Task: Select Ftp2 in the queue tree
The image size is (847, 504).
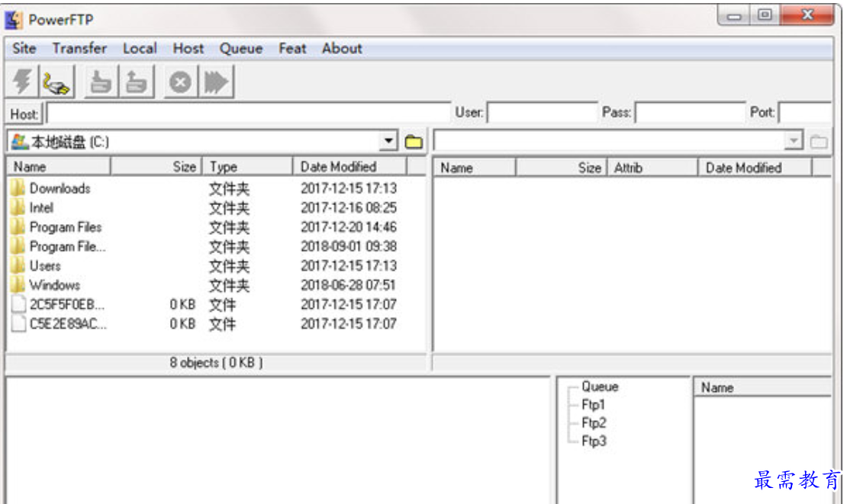Action: (x=594, y=423)
